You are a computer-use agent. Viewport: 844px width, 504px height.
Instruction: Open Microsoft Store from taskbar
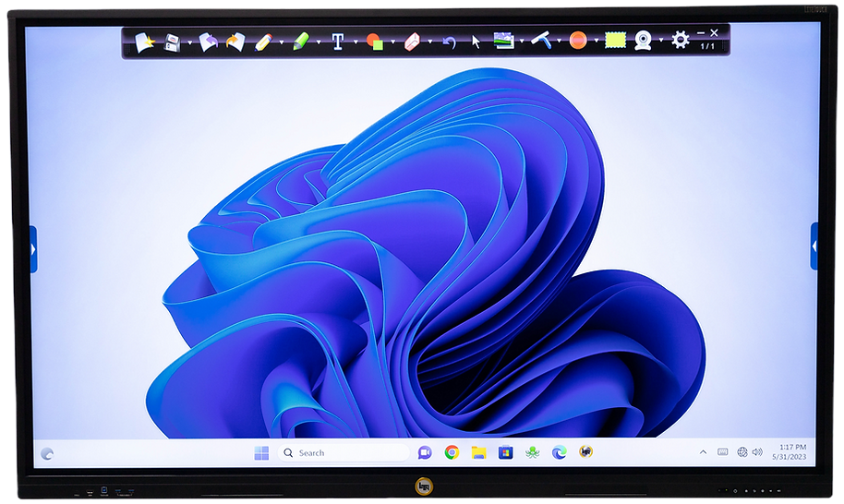point(505,453)
